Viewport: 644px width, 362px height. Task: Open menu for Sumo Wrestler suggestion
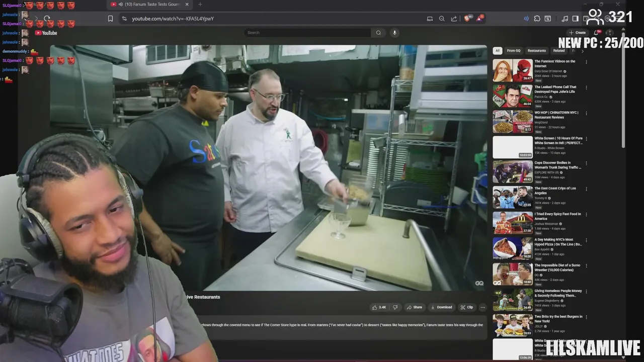click(x=586, y=266)
